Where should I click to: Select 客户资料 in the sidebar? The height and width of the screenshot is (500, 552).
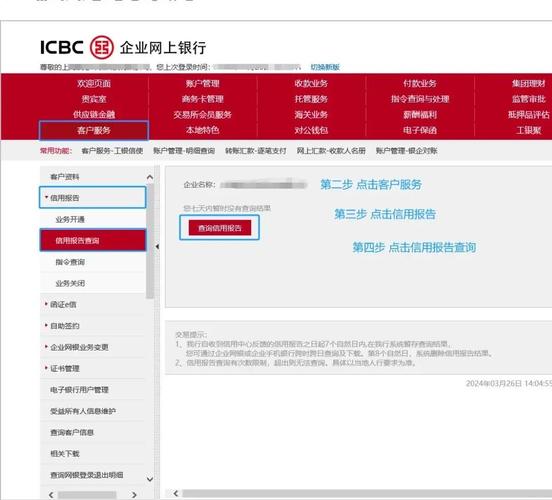click(x=65, y=177)
